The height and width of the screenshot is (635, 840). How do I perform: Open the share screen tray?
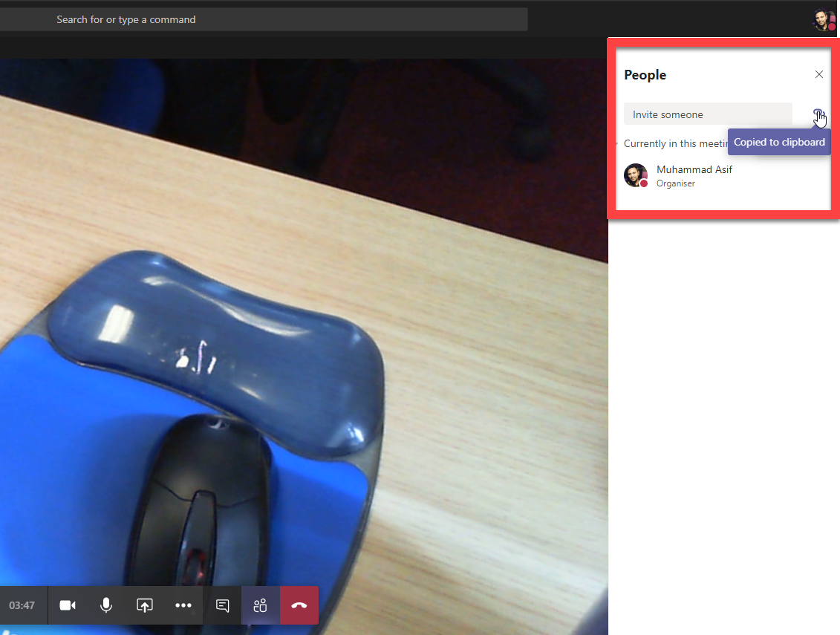tap(145, 605)
